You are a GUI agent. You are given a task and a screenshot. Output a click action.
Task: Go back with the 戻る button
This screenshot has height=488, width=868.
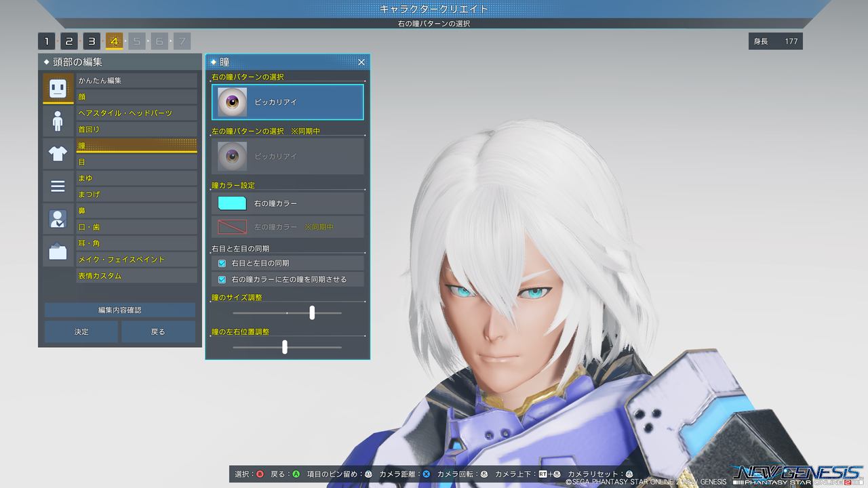pyautogui.click(x=158, y=332)
